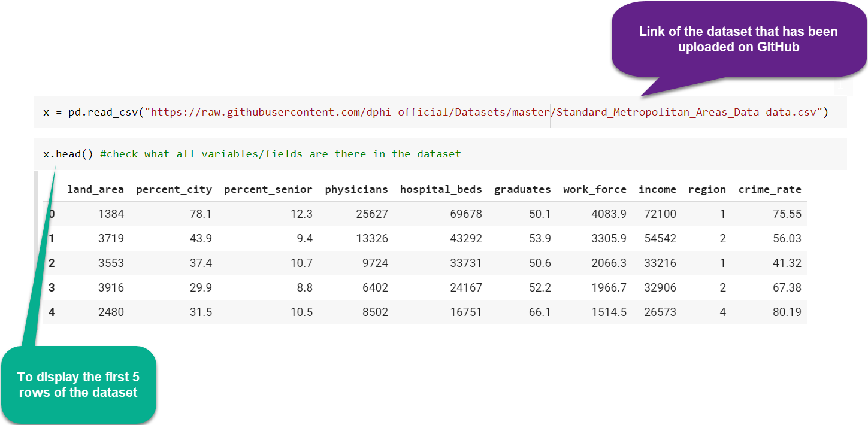Click the income value 72100

point(660,214)
